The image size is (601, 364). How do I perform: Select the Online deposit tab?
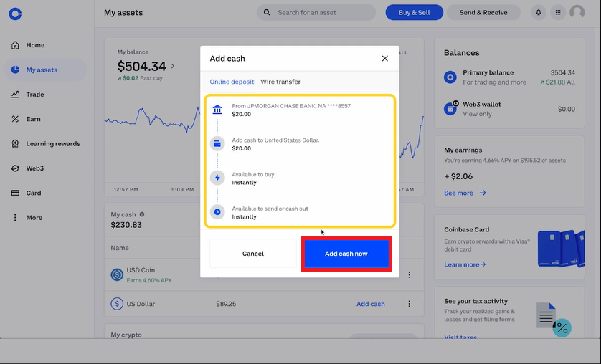click(x=232, y=82)
